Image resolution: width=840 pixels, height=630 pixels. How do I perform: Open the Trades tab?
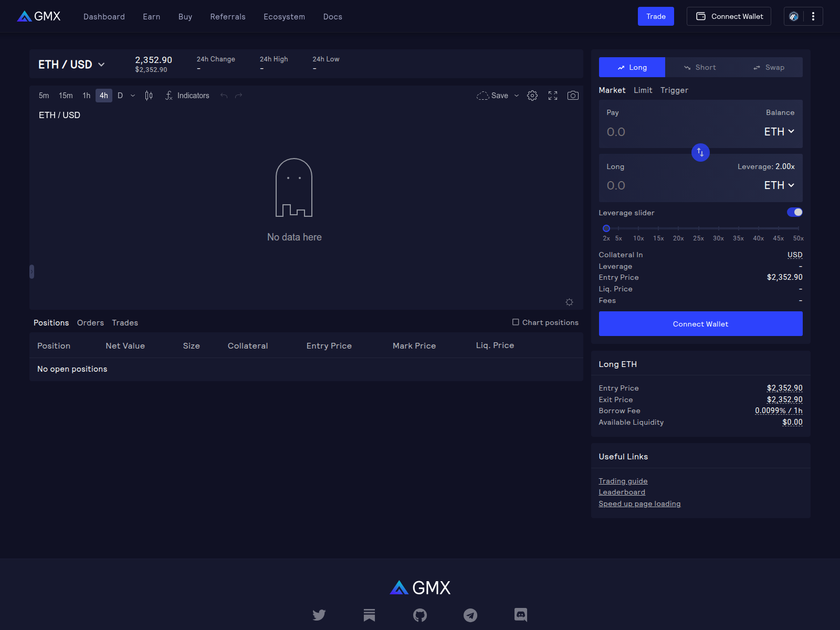coord(125,323)
